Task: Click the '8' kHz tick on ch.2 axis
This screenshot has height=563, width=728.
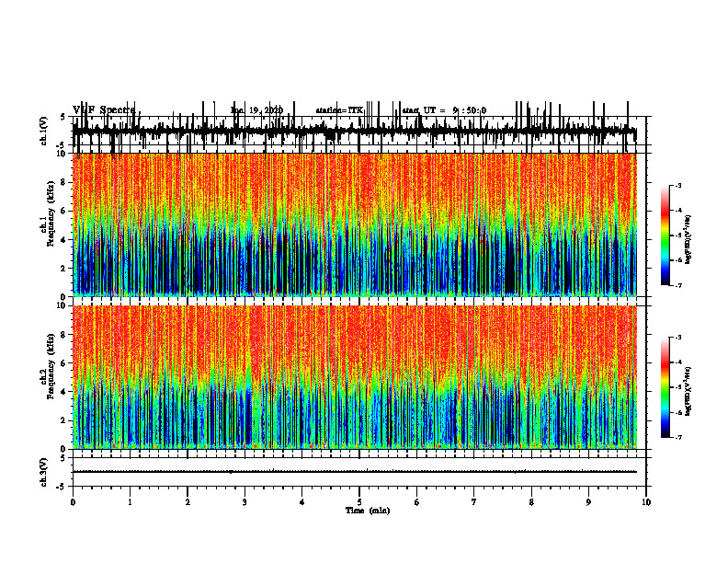Action: (64, 335)
